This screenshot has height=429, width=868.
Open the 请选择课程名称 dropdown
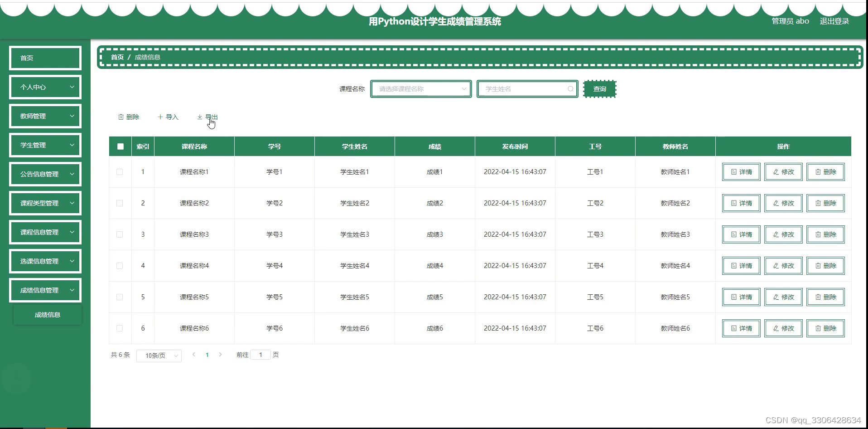(x=421, y=89)
